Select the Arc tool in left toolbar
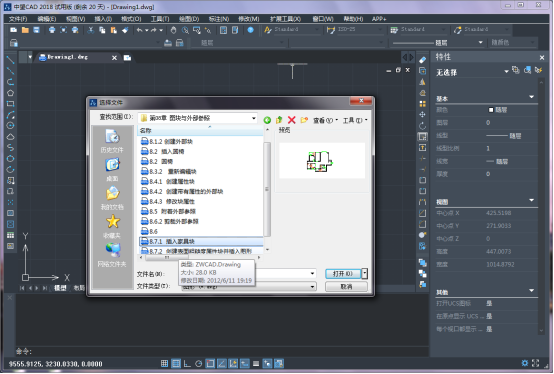 10,115
